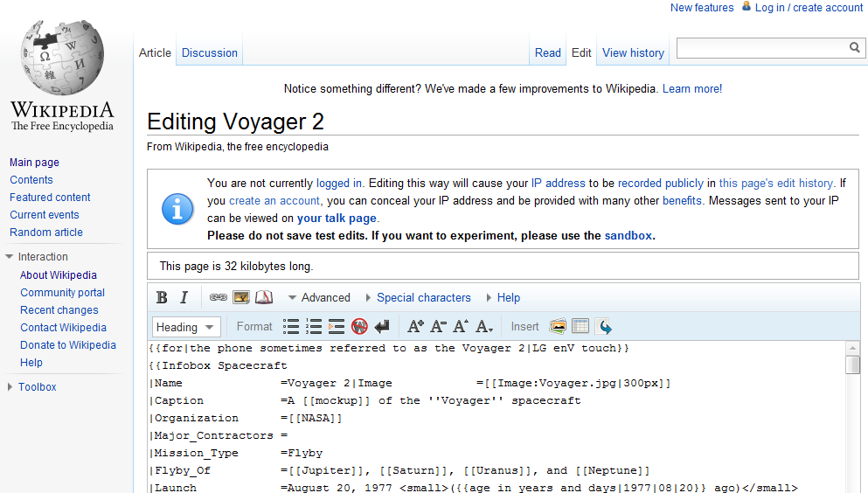This screenshot has width=868, height=493.
Task: Add a bulleted list
Action: pos(291,326)
